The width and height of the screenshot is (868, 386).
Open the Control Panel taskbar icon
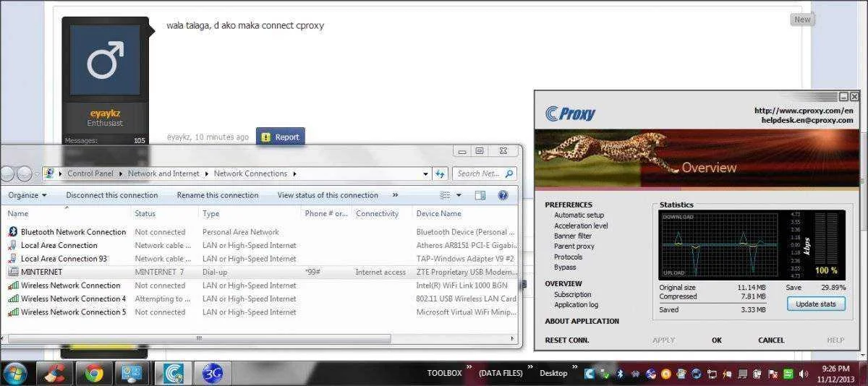click(132, 374)
